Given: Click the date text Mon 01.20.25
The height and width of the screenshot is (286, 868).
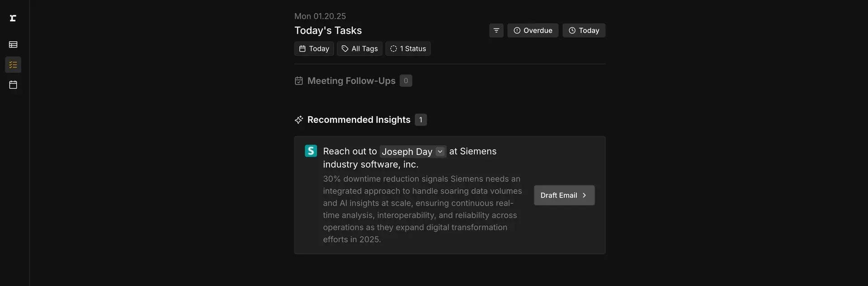Looking at the screenshot, I should coord(320,16).
